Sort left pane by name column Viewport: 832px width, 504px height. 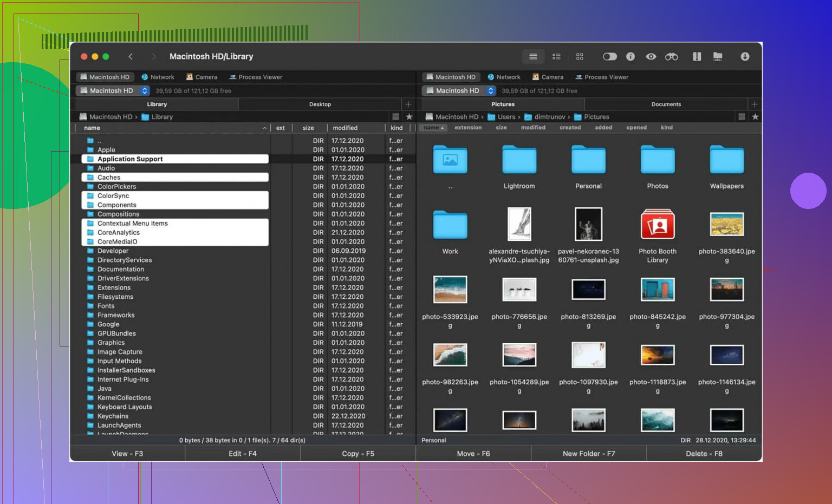click(92, 128)
